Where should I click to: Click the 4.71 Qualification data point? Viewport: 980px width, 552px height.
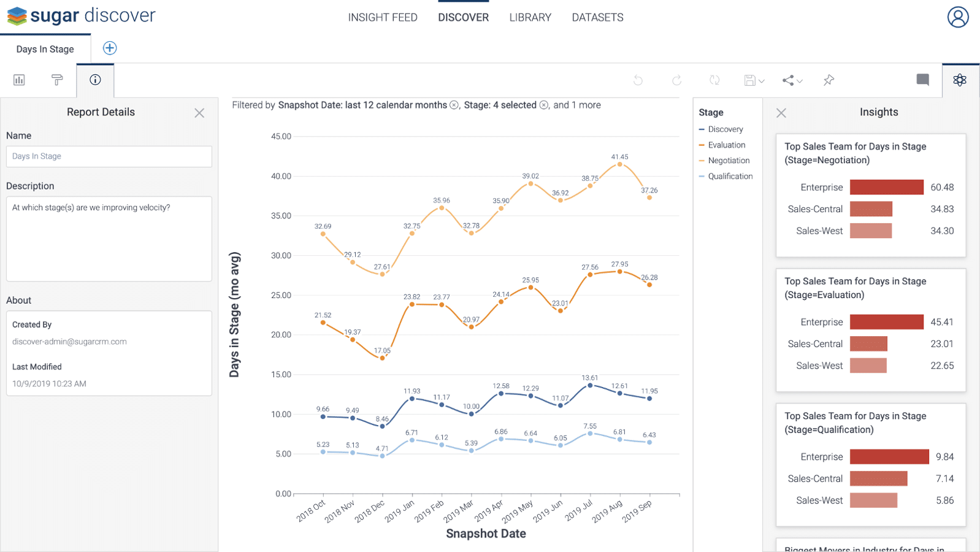pos(382,456)
